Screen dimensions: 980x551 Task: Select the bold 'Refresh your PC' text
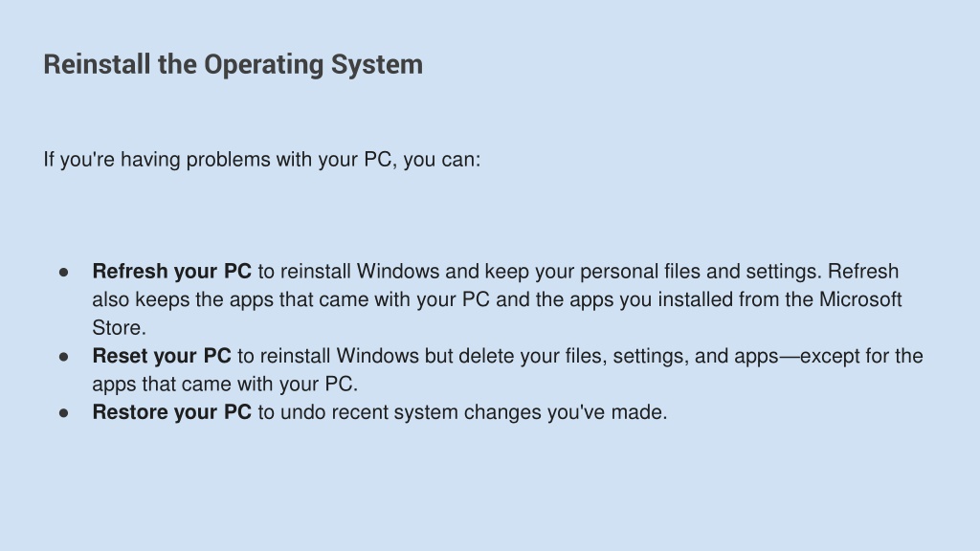coord(172,272)
